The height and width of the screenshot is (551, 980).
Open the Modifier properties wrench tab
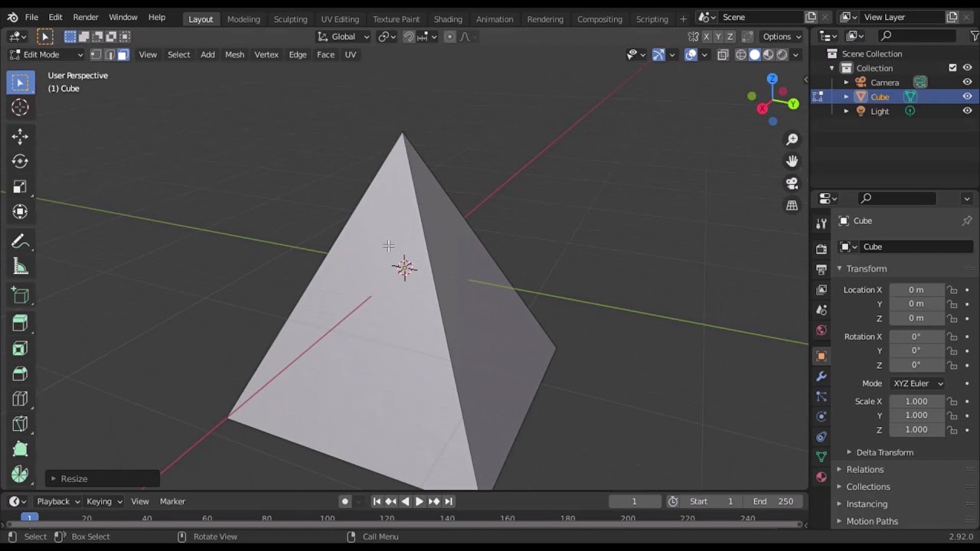point(822,377)
